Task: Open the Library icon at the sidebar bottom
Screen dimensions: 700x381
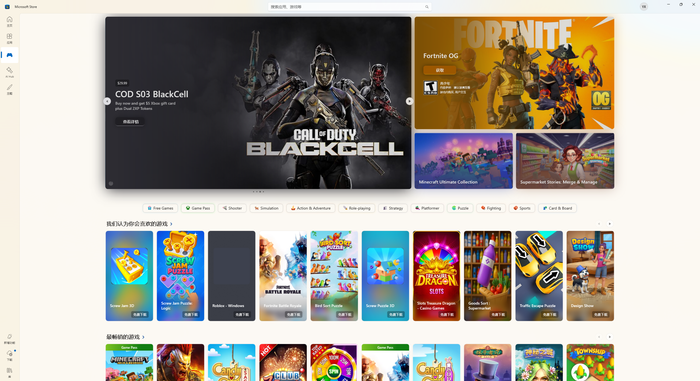Action: point(9,373)
